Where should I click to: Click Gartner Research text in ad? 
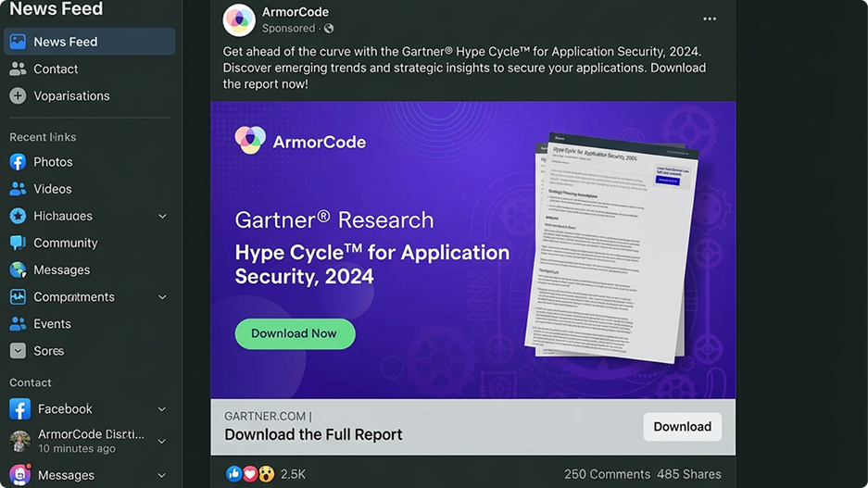click(x=334, y=219)
